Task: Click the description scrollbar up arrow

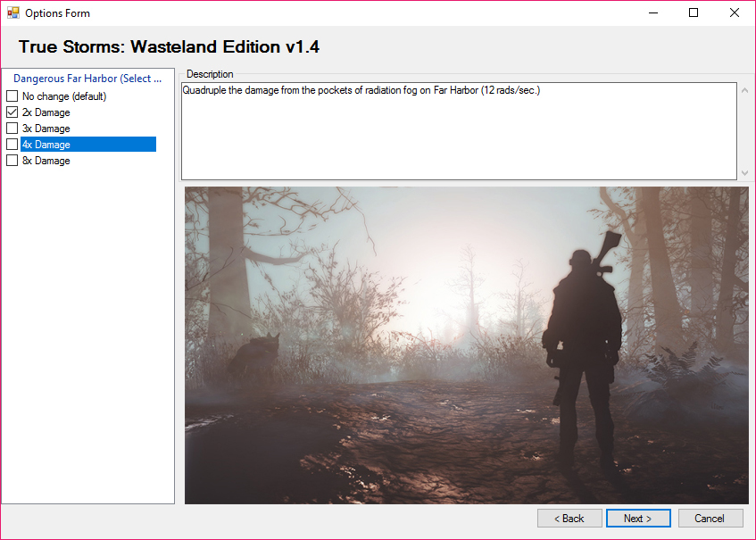Action: (x=744, y=90)
